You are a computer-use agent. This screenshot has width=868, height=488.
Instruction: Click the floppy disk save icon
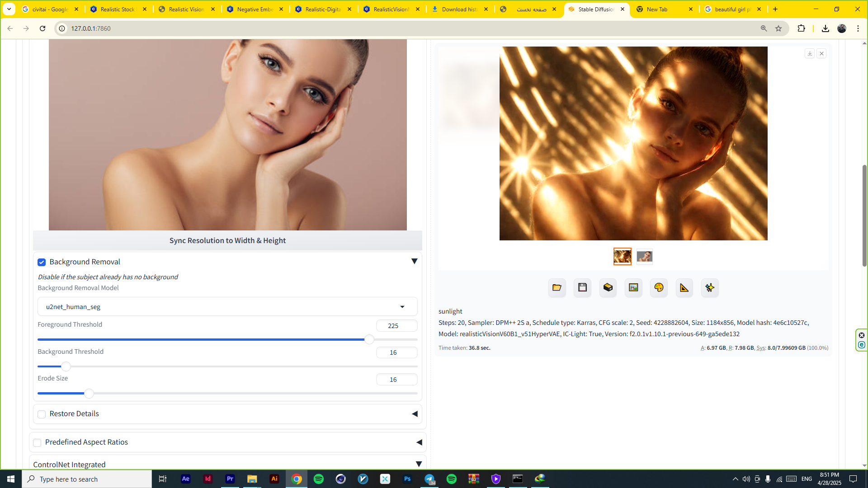tap(582, 288)
